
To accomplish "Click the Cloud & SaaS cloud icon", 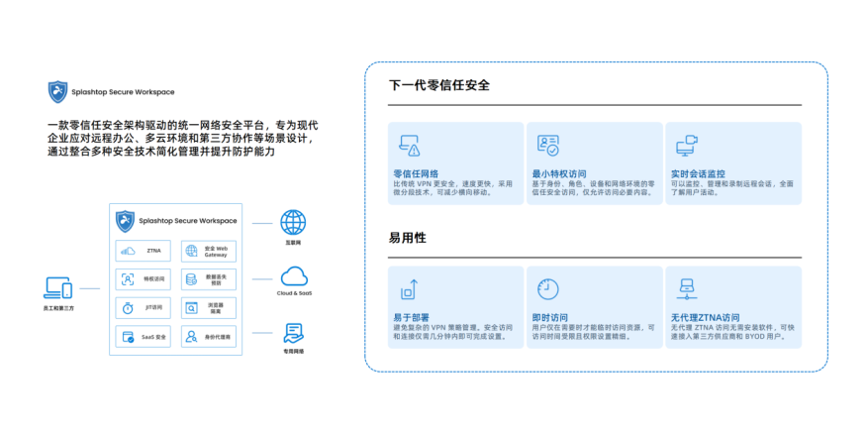I will click(294, 276).
